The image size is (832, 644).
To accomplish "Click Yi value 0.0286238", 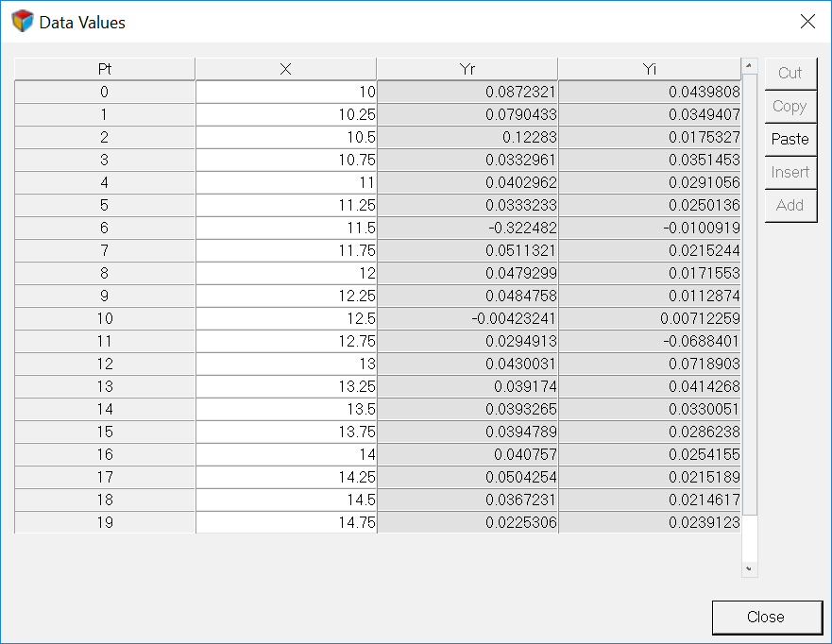I will 650,432.
